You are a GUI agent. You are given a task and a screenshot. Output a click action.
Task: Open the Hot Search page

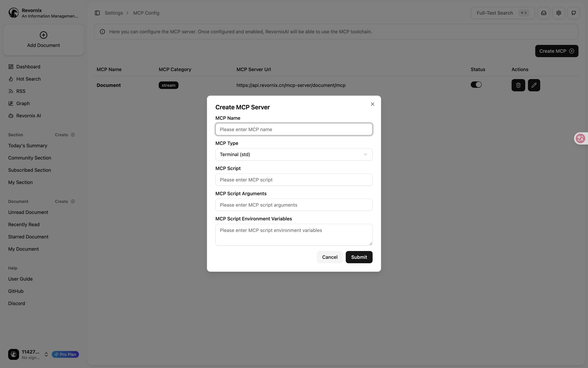28,79
